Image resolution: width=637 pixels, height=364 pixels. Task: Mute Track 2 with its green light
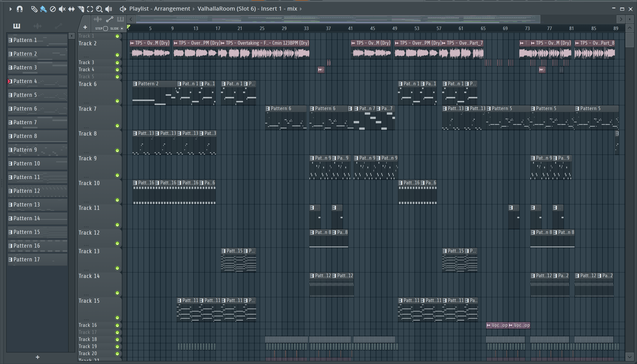point(117,55)
